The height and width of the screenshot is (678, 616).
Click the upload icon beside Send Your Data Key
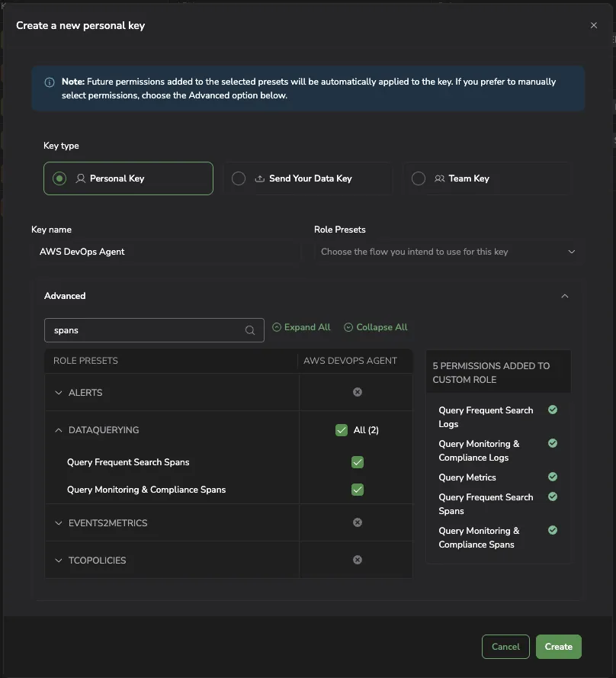coord(260,178)
